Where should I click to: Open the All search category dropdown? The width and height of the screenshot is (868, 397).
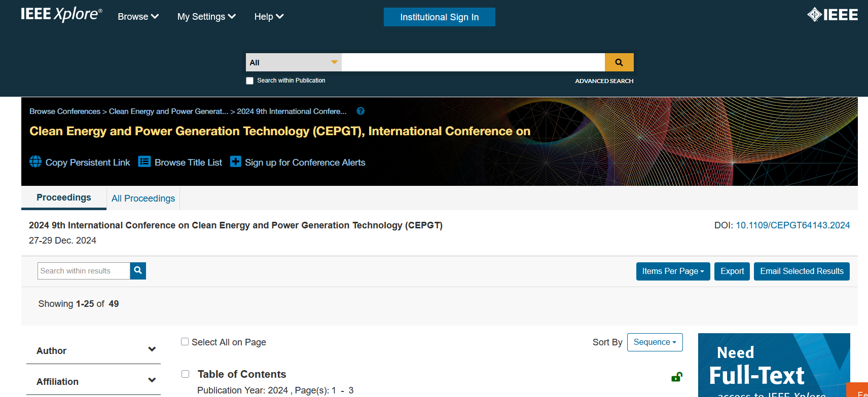click(294, 62)
